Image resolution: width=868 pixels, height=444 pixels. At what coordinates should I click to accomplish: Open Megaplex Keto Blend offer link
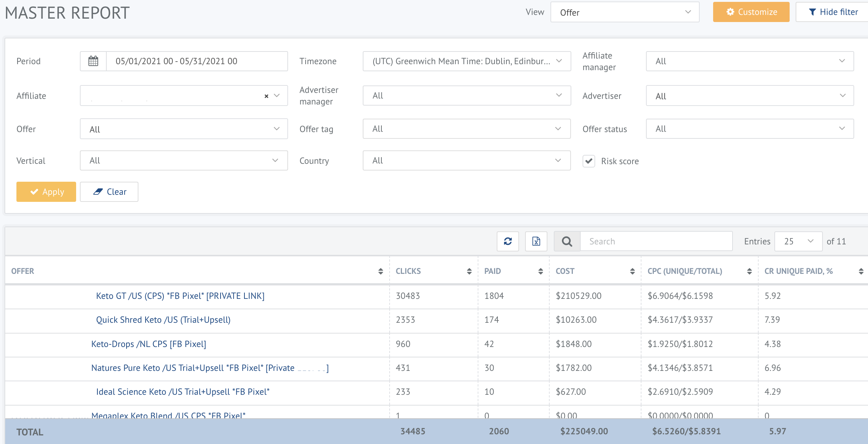168,415
